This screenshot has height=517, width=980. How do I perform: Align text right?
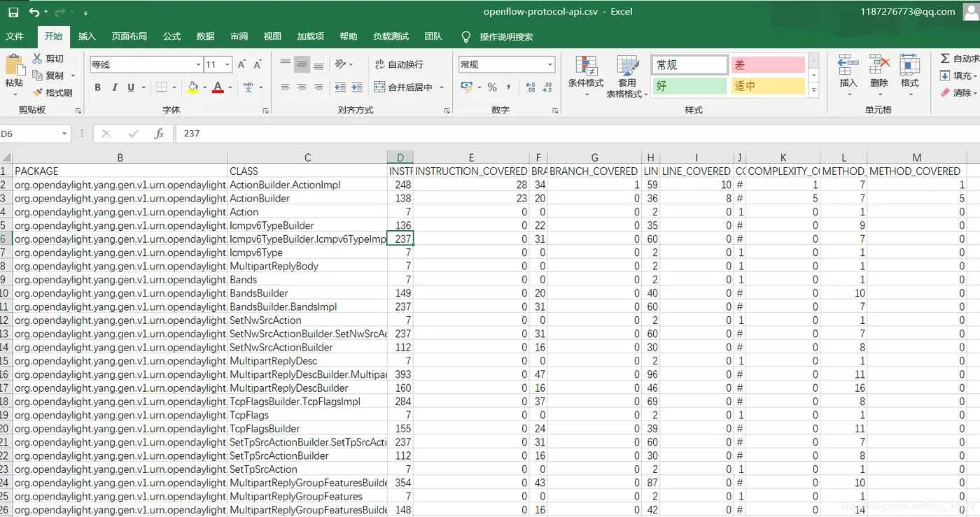pos(318,87)
